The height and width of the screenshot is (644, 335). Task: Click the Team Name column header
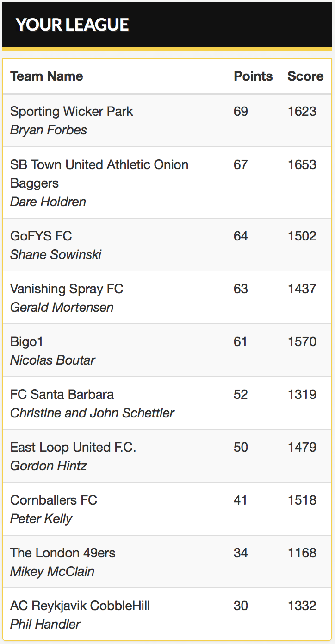click(47, 76)
